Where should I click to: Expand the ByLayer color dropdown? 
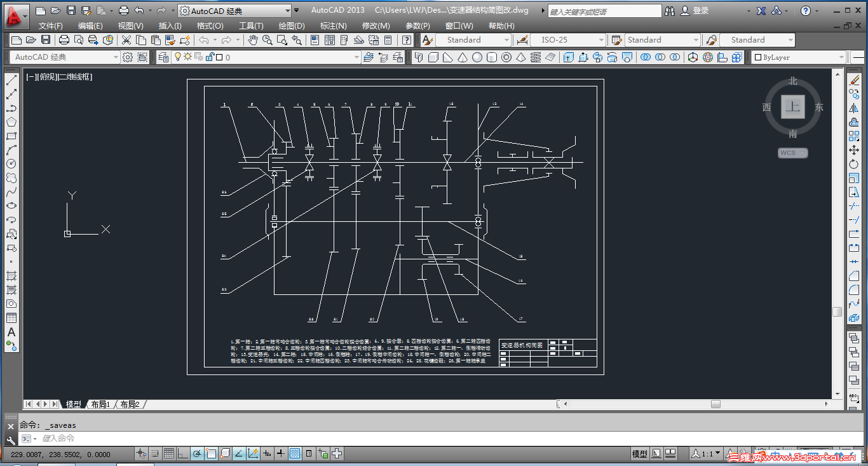(799, 57)
